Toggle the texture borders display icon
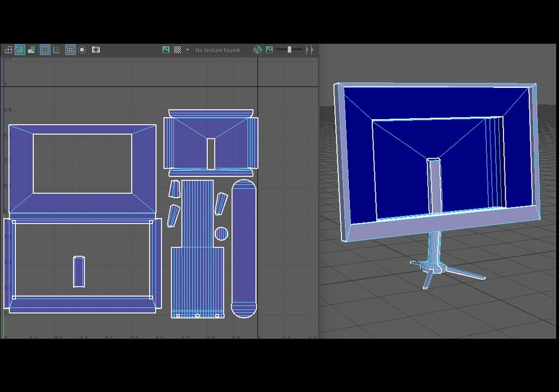This screenshot has height=392, width=559. [x=45, y=50]
